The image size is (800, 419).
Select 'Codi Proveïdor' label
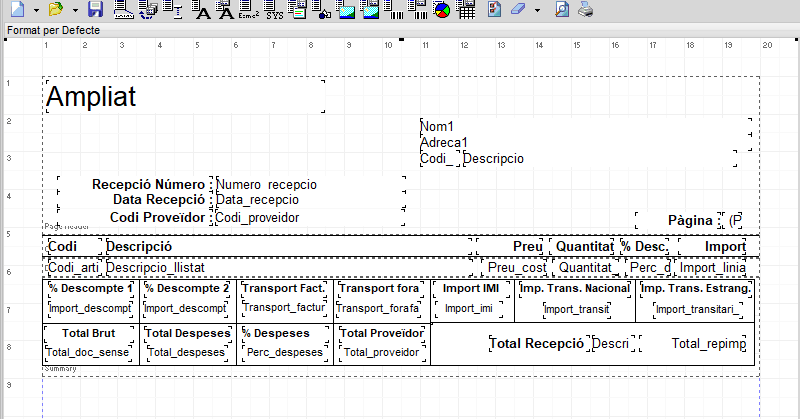point(135,217)
